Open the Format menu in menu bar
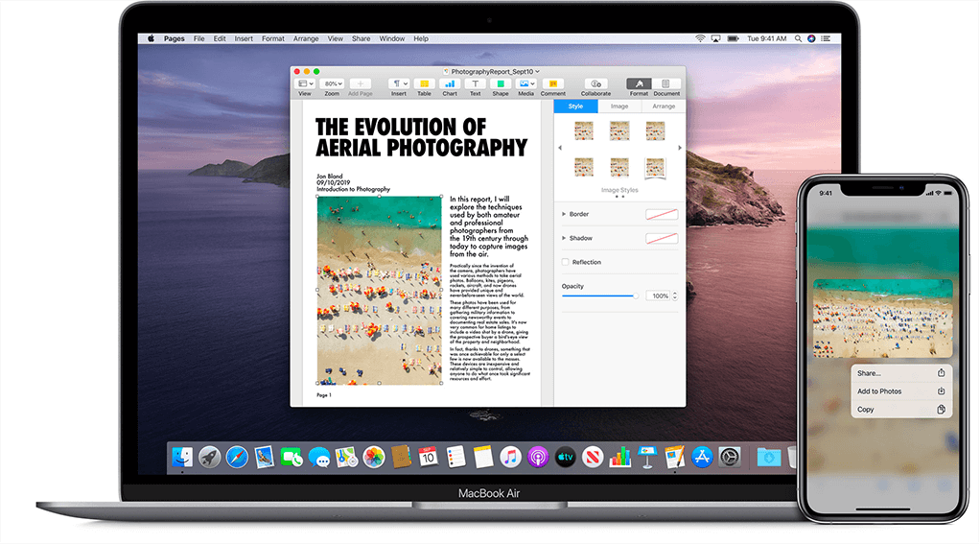Screen dimensions: 980x544 pyautogui.click(x=273, y=38)
